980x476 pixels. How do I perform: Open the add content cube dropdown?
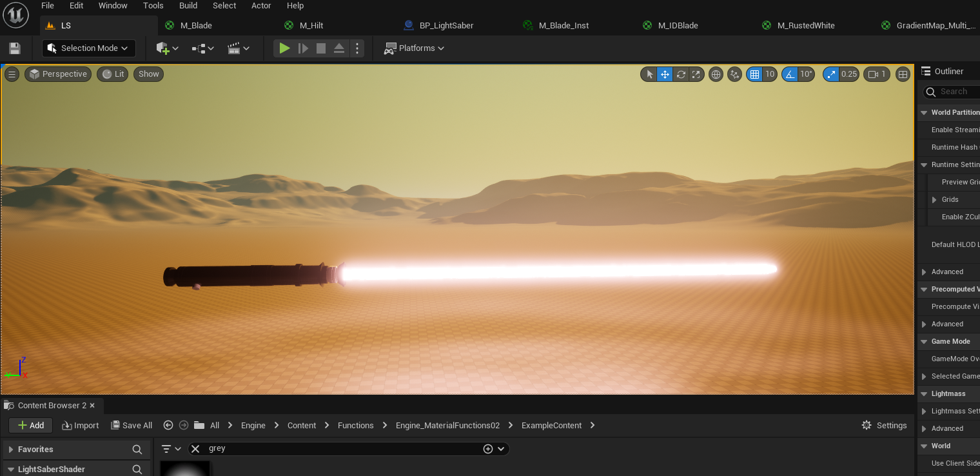click(x=167, y=48)
